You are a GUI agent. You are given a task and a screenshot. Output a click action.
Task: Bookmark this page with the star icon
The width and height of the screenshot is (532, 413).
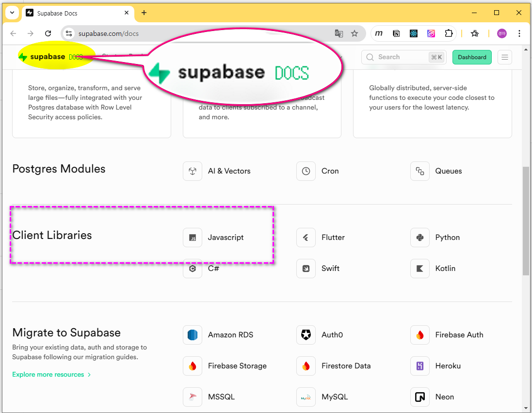coord(355,33)
